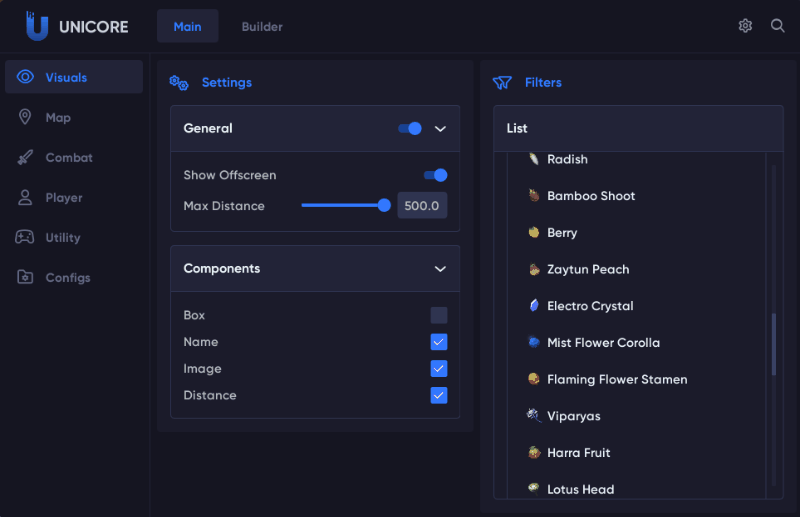Switch to the Builder tab
The height and width of the screenshot is (517, 800).
[262, 27]
